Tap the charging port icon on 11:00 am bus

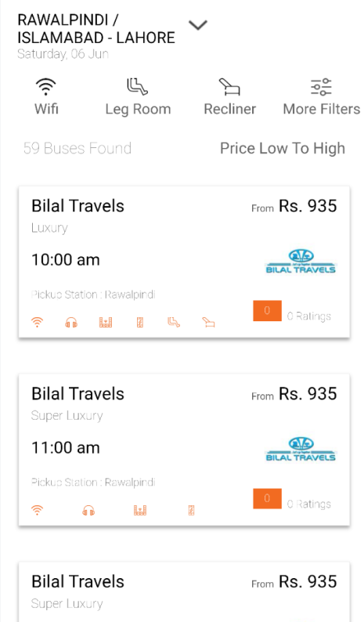click(x=191, y=511)
